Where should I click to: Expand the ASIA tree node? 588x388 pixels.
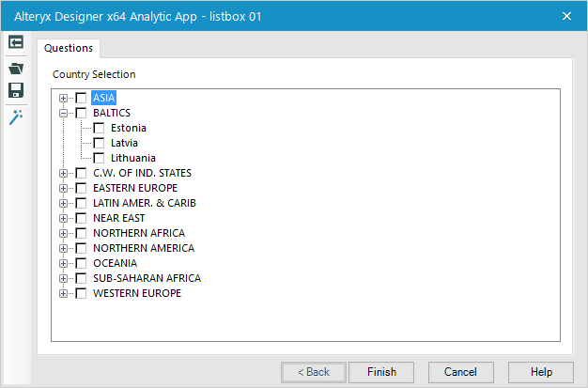click(x=64, y=98)
